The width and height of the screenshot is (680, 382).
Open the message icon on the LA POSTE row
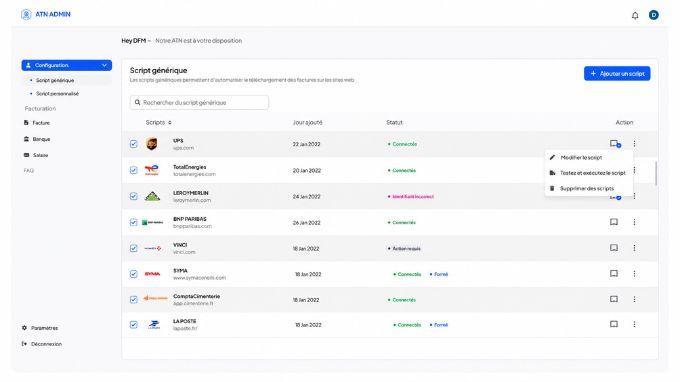614,324
